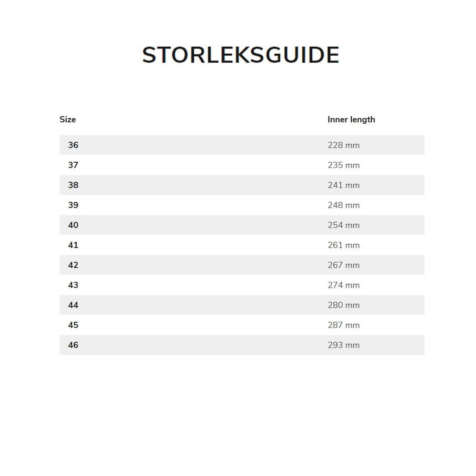Click the Inner length column header
The width and height of the screenshot is (476, 476).
tap(351, 119)
